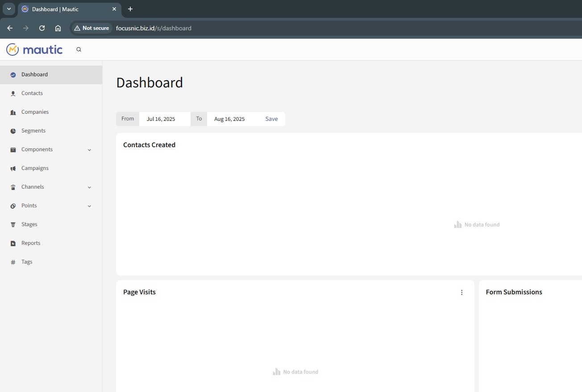582x392 pixels.
Task: Save the dashboard date range
Action: click(271, 119)
